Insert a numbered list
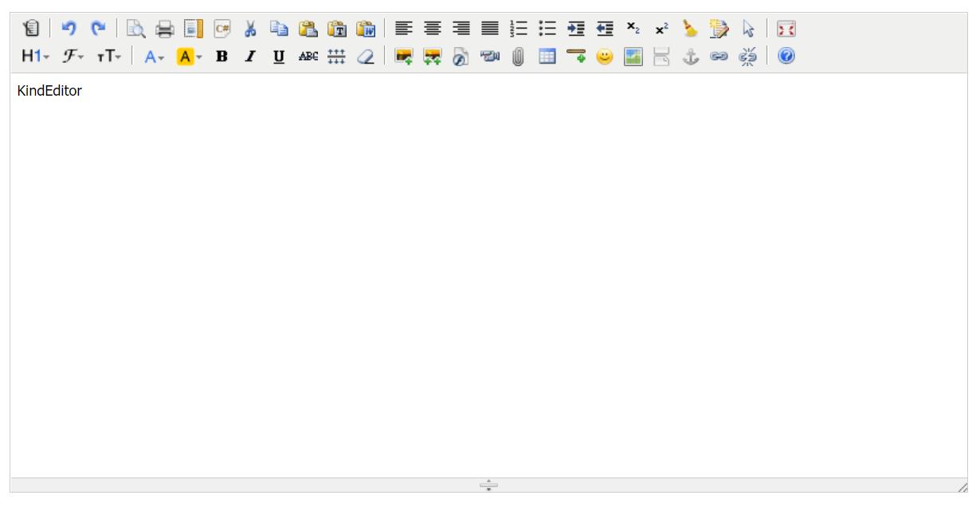Image resolution: width=980 pixels, height=507 pixels. [x=517, y=29]
